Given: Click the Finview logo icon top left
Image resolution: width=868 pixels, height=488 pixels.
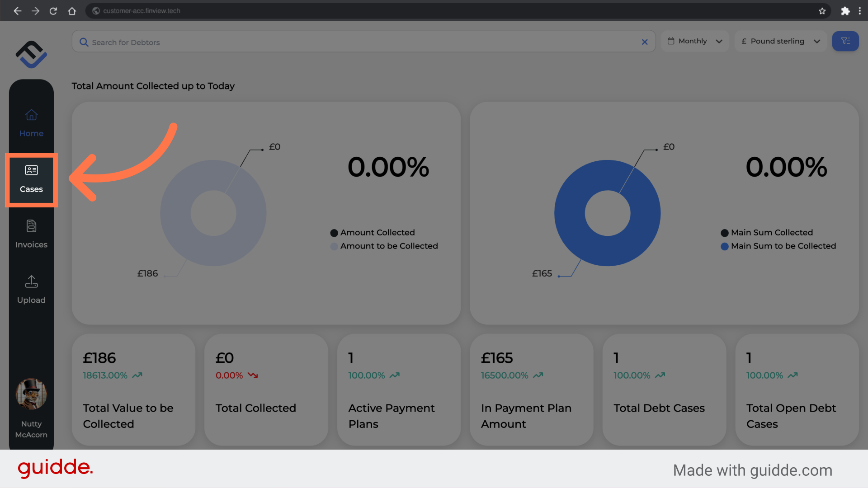Looking at the screenshot, I should tap(31, 54).
